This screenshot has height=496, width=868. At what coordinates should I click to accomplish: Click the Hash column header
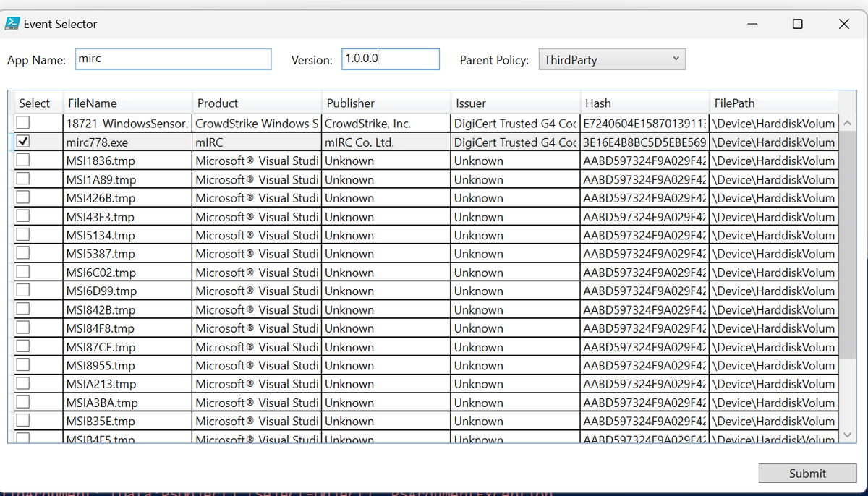tap(645, 103)
